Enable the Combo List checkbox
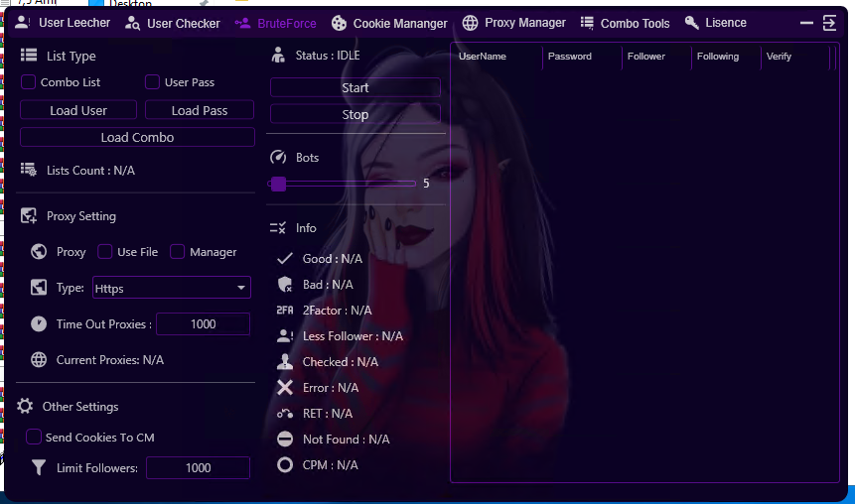 pyautogui.click(x=29, y=81)
